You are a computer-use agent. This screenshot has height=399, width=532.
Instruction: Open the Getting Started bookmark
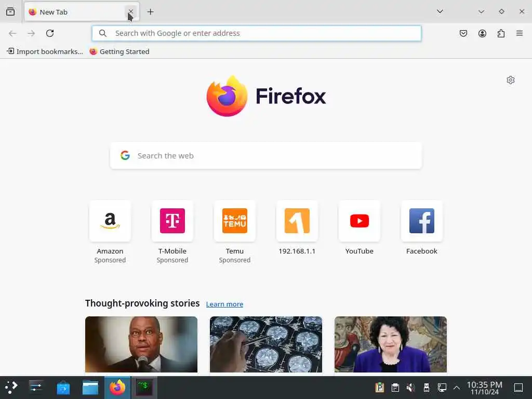tap(119, 51)
